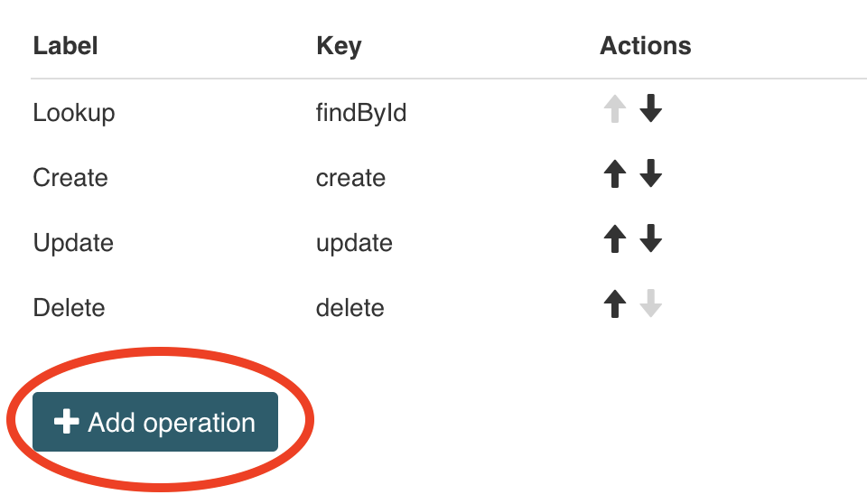This screenshot has height=504, width=867.
Task: Click the Label column header
Action: (x=65, y=46)
